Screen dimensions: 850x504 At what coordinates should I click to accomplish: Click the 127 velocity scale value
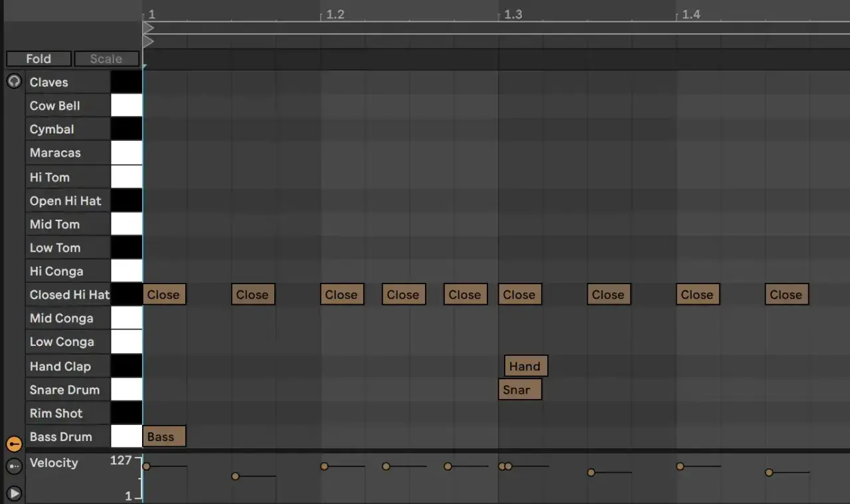coord(121,460)
